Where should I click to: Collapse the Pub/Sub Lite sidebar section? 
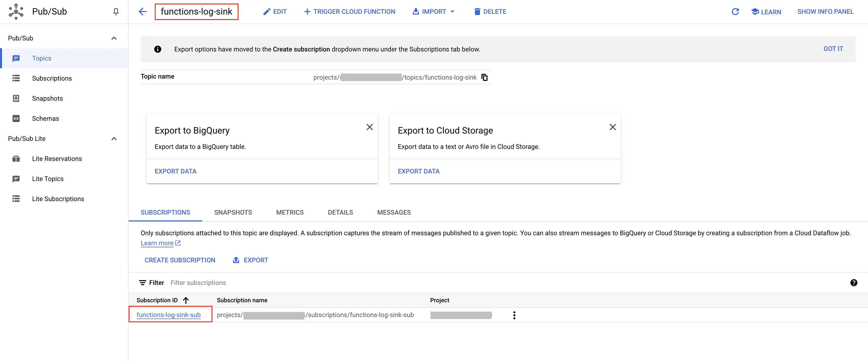click(114, 138)
